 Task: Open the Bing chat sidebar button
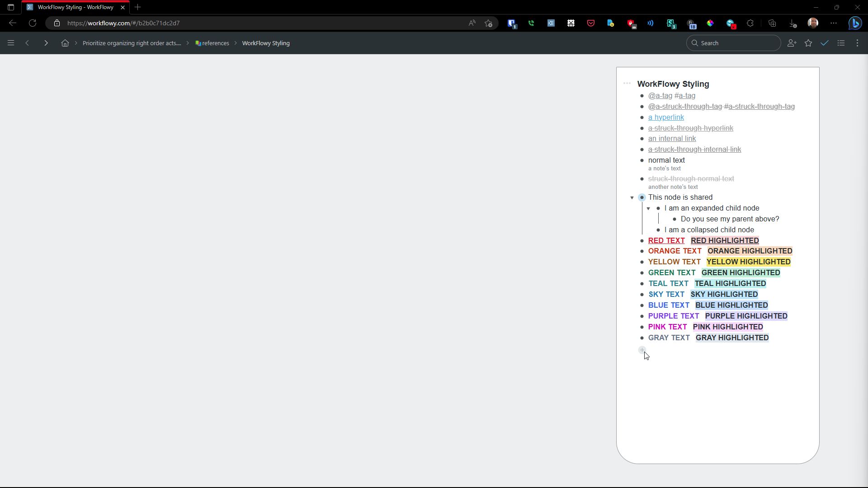pyautogui.click(x=855, y=23)
